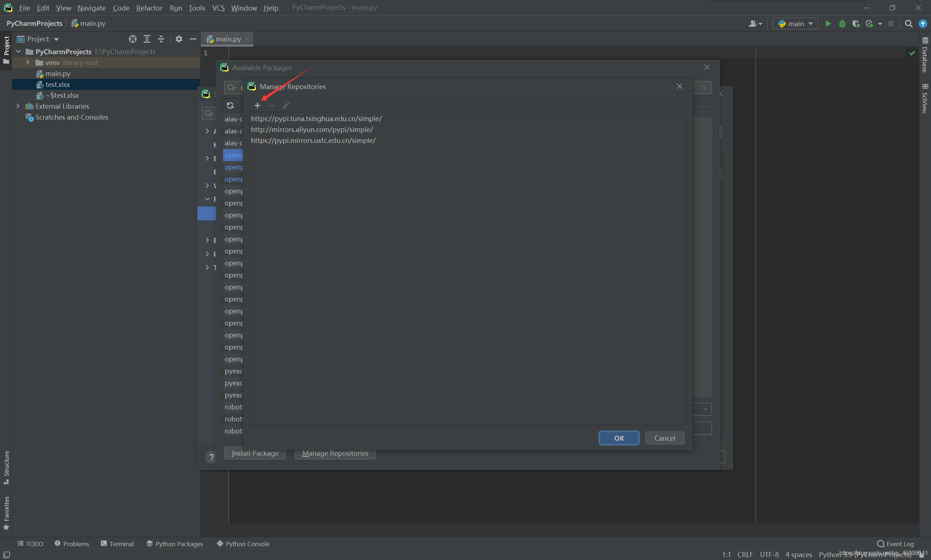Open the File menu
931x560 pixels.
click(x=24, y=8)
